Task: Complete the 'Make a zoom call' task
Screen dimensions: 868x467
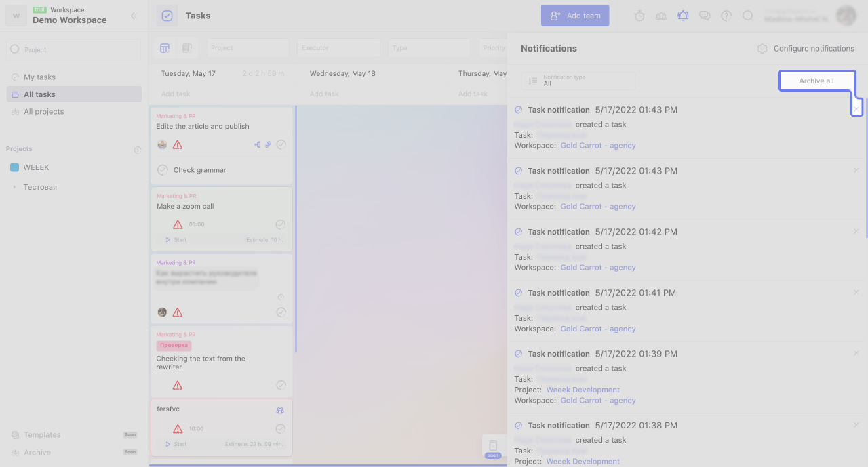Action: tap(281, 224)
